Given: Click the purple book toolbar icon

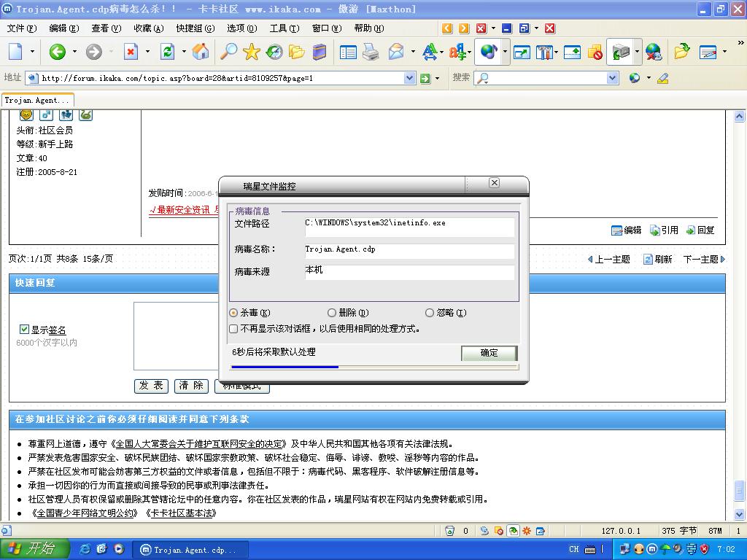Looking at the screenshot, I should coord(320,52).
